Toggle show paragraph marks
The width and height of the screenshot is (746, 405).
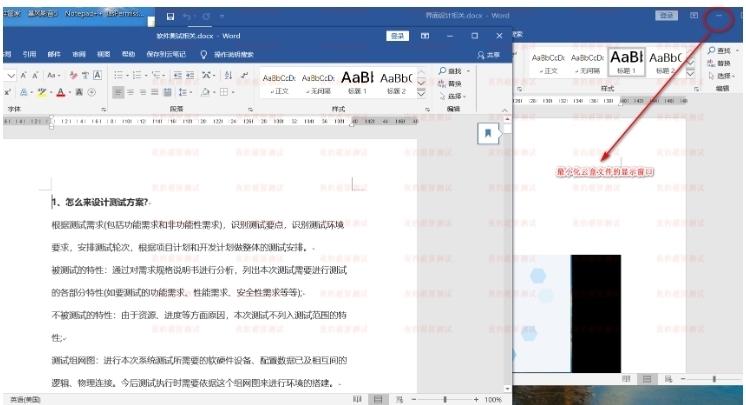pyautogui.click(x=244, y=75)
